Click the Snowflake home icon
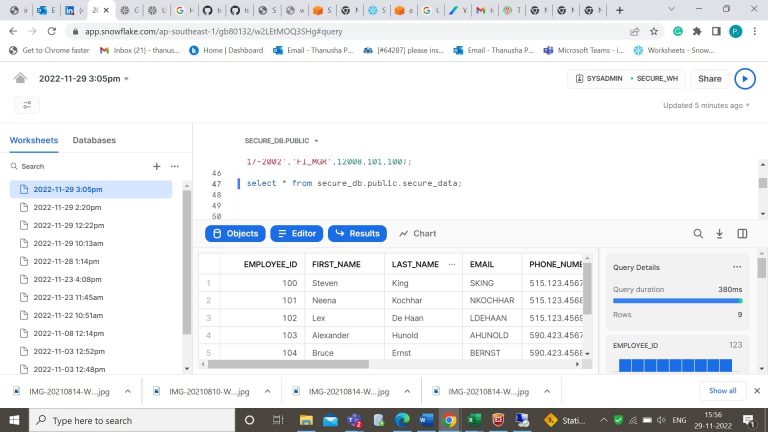768x432 pixels. (20, 79)
